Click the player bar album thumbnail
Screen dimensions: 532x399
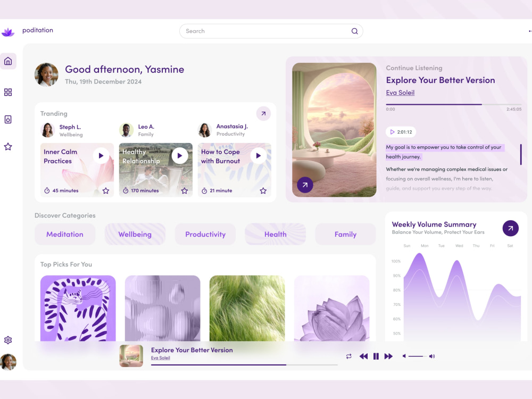click(131, 356)
